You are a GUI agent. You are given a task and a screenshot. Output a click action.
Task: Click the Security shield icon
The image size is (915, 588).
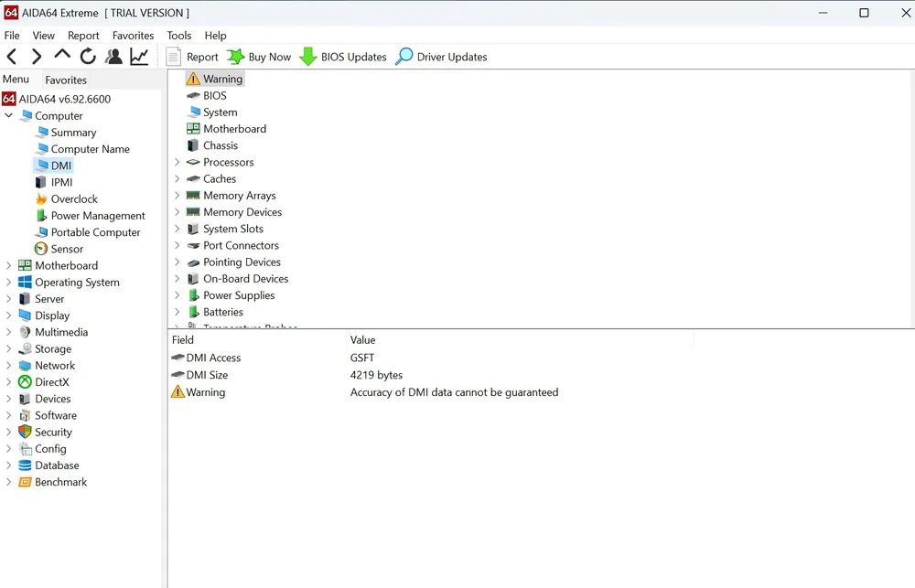coord(25,433)
